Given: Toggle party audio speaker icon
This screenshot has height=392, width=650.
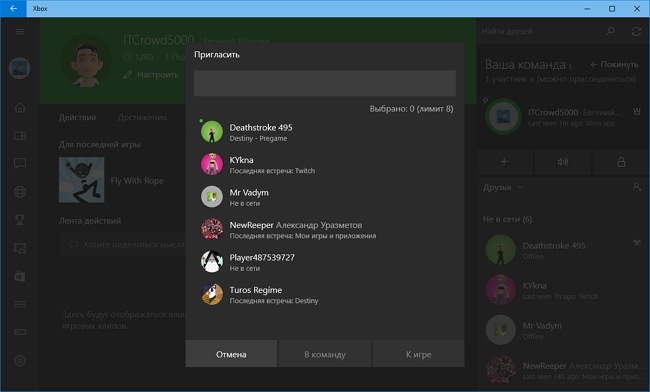Looking at the screenshot, I should click(563, 162).
